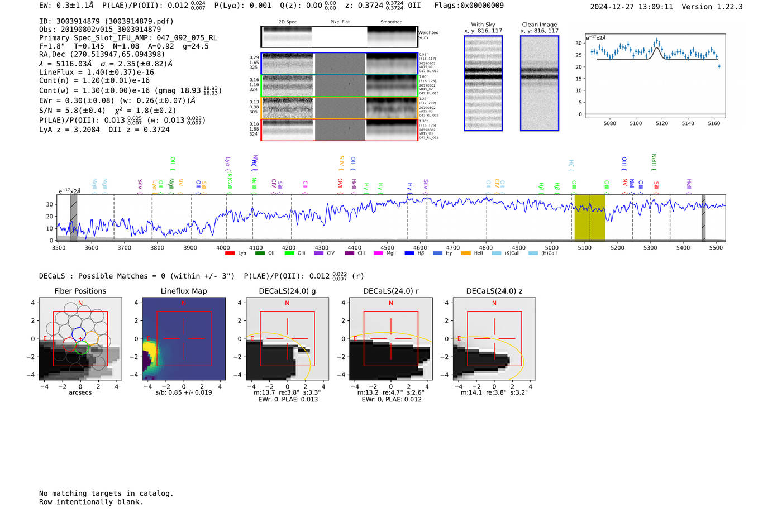
Task: Click the gray hatched region near 5460 Å
Action: click(703, 218)
